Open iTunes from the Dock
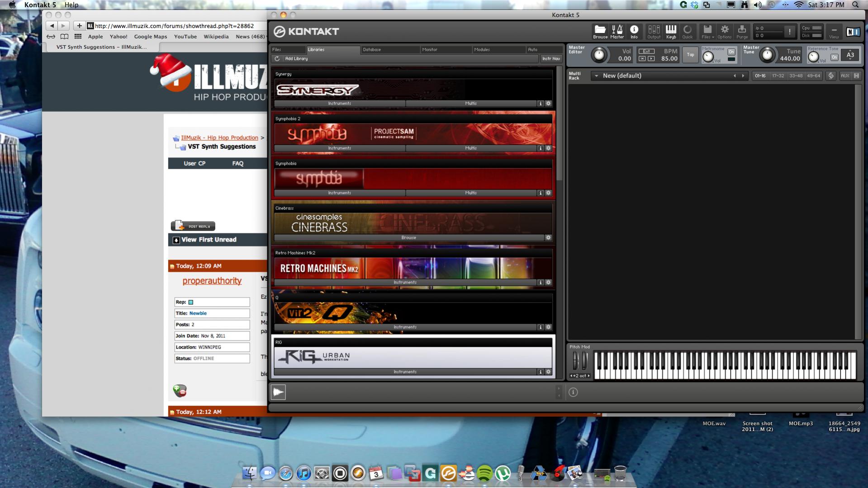The image size is (868, 488). [304, 474]
